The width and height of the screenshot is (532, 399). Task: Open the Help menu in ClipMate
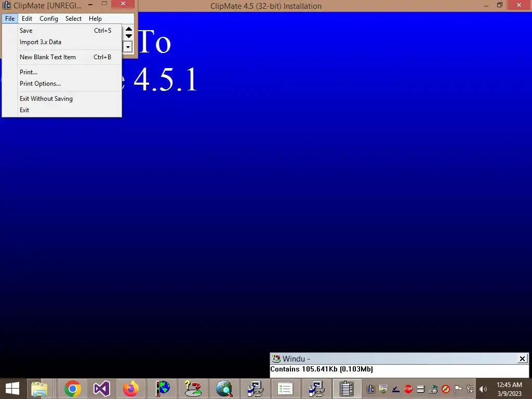point(95,19)
